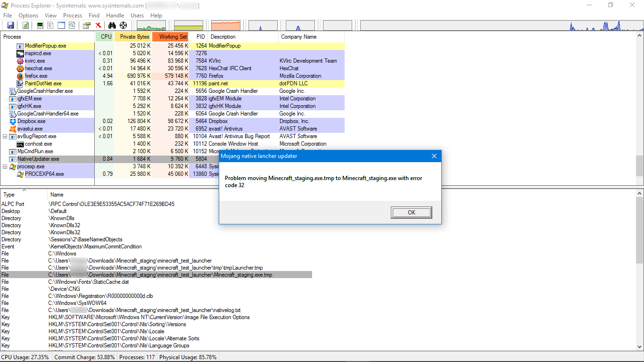Screen dimensions: 644x362
Task: Click the avastui.exe orange icon
Action: [13, 129]
